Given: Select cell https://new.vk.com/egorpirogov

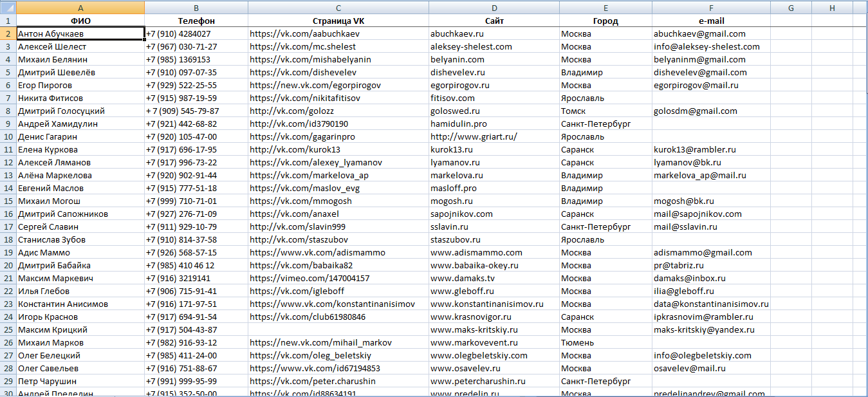Looking at the screenshot, I should pos(338,85).
